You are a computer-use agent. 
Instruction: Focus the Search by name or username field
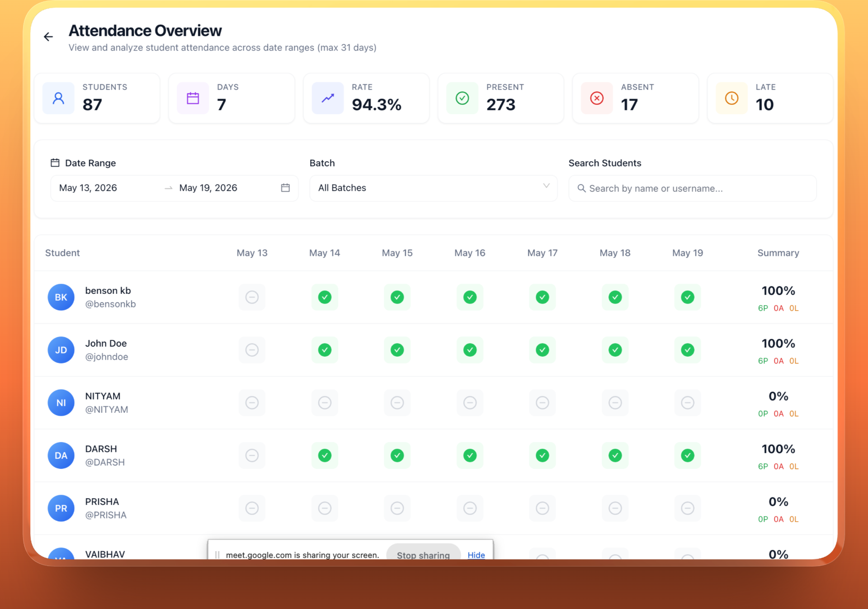693,188
